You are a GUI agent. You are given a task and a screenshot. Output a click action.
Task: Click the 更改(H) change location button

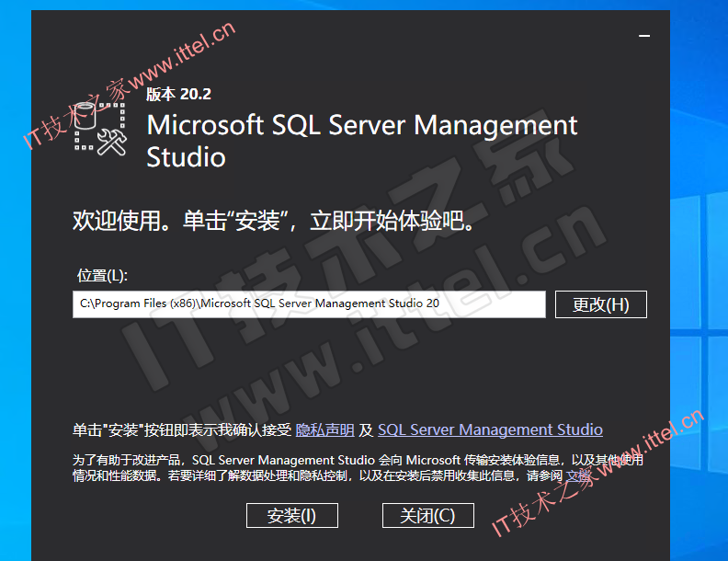601,304
